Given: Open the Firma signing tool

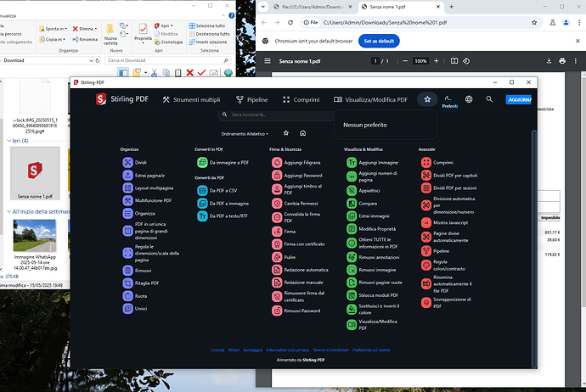Looking at the screenshot, I should point(284,232).
